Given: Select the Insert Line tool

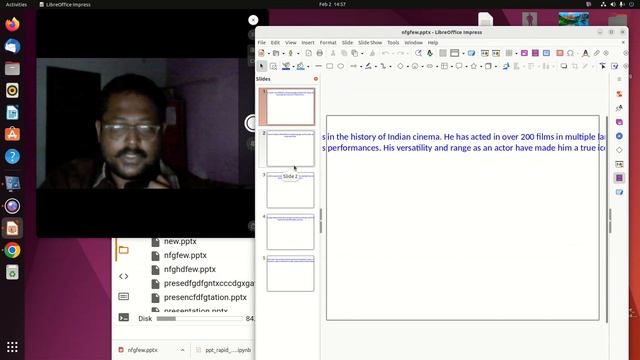Looking at the screenshot, I should [x=318, y=66].
